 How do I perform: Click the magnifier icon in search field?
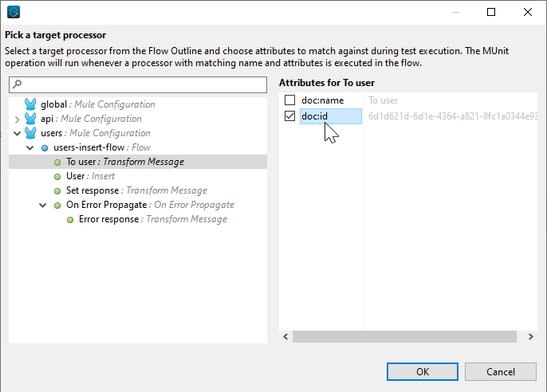[x=17, y=84]
